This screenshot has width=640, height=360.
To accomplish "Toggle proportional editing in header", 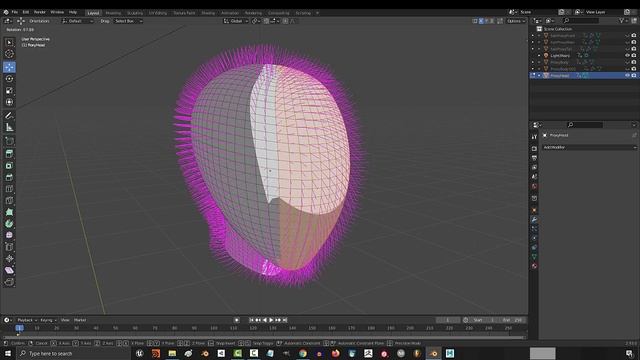I will point(285,21).
